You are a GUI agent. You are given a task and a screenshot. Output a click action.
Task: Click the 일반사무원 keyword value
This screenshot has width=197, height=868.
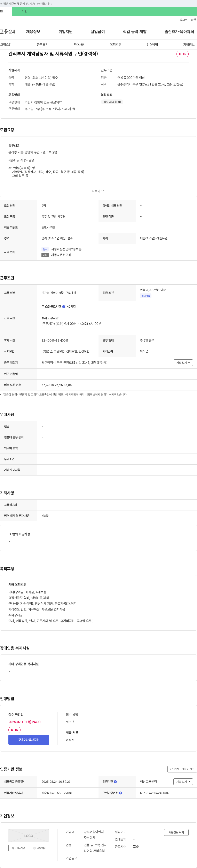tap(48, 227)
